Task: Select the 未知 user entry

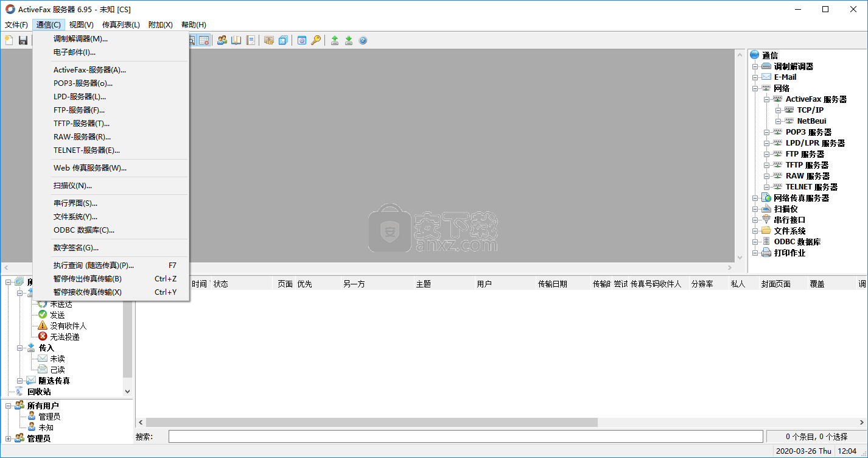Action: point(46,428)
